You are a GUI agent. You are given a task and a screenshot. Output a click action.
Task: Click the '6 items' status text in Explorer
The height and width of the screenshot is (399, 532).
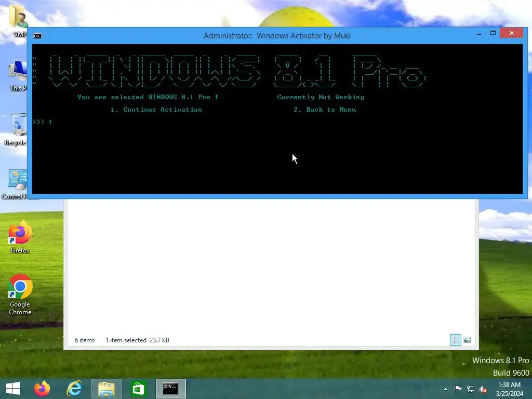click(x=85, y=340)
